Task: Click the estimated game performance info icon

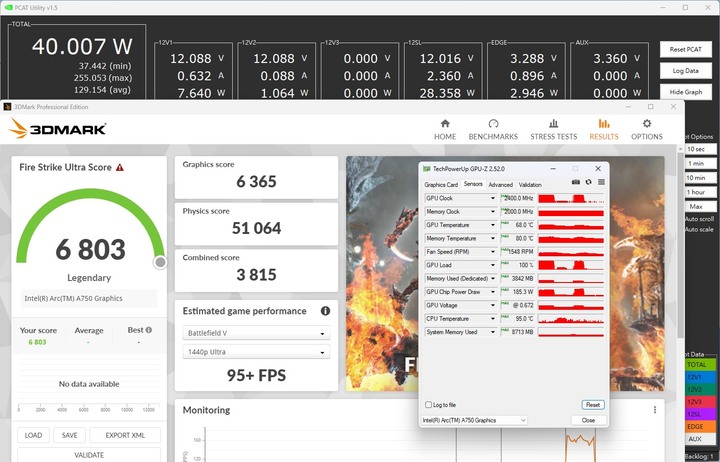Action: coord(326,311)
